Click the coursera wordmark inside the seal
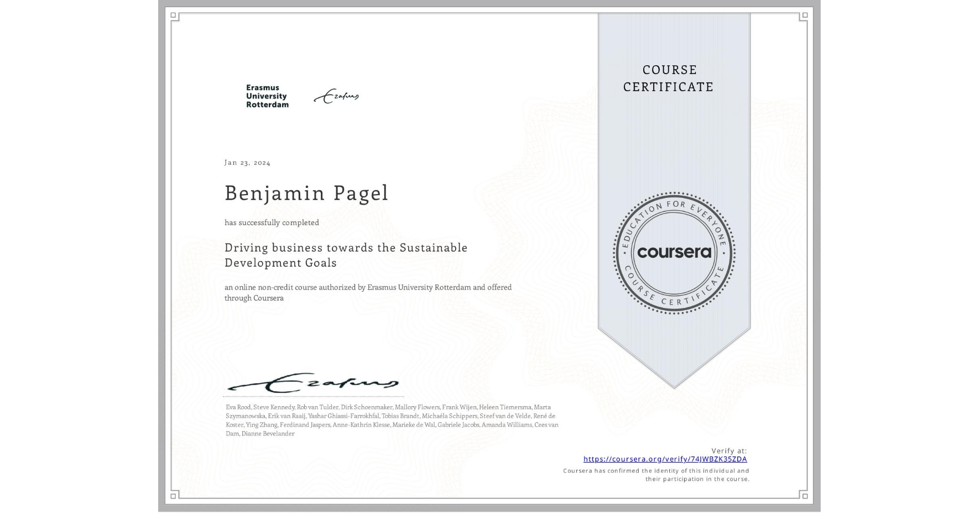Viewport: 980px width, 513px height. [674, 253]
